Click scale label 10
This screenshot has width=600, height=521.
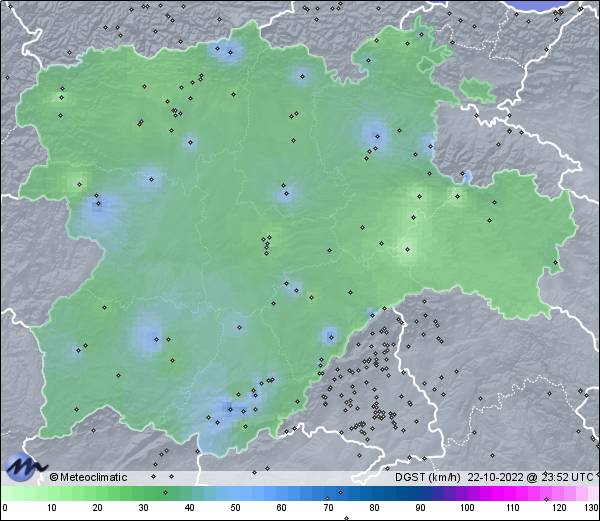click(52, 508)
